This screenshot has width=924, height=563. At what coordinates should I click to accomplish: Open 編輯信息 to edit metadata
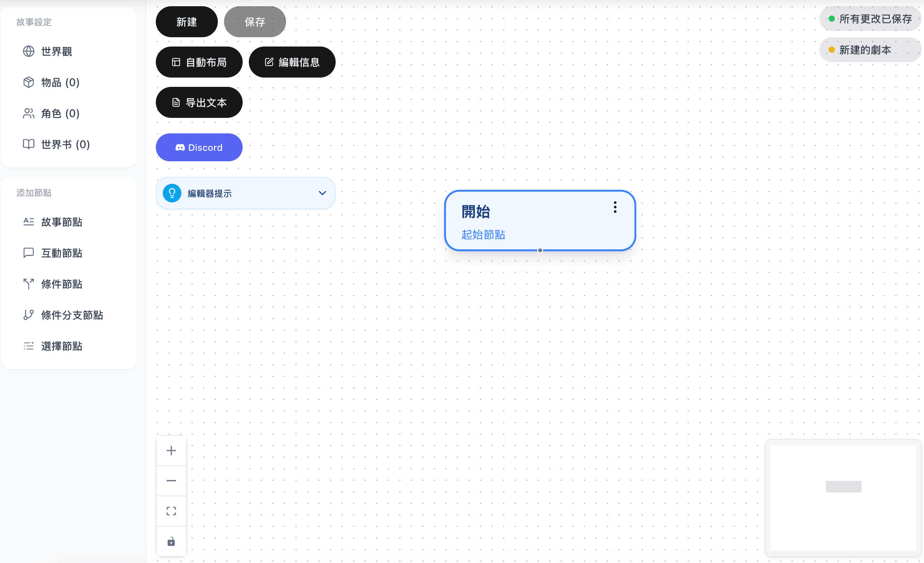[x=292, y=62]
